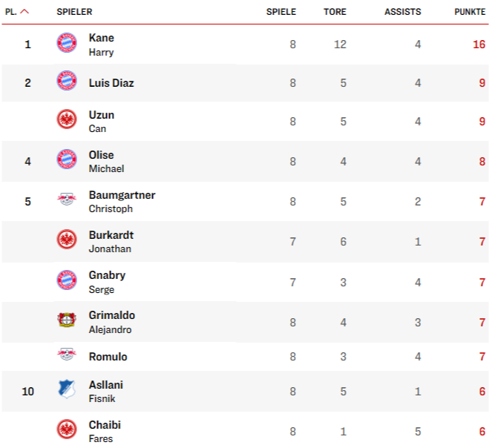495x448 pixels.
Task: Click Frankfurt logo beside Burkardt
Action: (x=67, y=240)
